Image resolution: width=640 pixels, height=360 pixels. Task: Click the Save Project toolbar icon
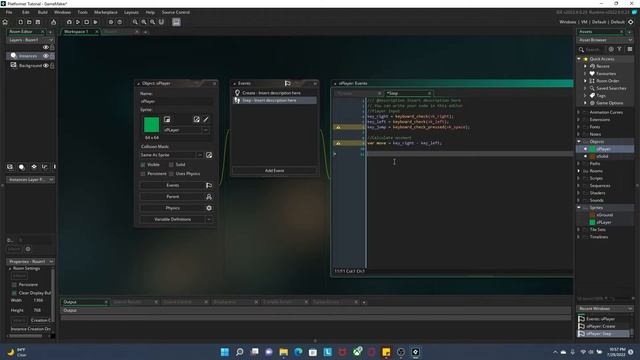pos(38,22)
